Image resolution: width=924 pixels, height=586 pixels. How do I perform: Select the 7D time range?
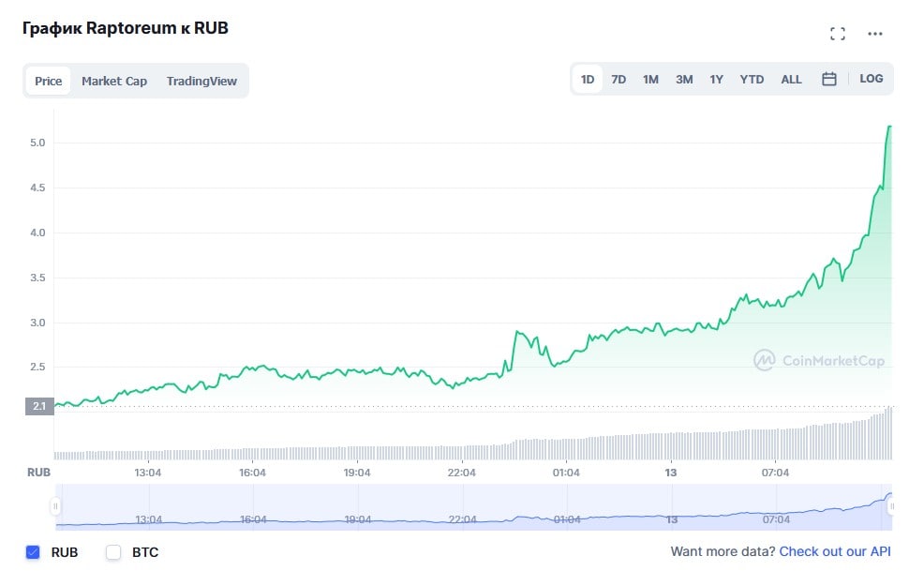[x=618, y=79]
